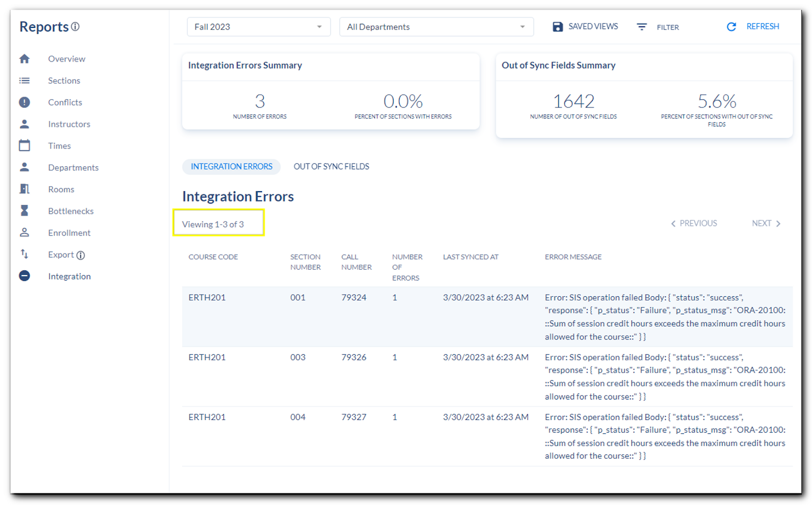Click the error message for section 004
Image resolution: width=812 pixels, height=505 pixels.
coord(665,437)
